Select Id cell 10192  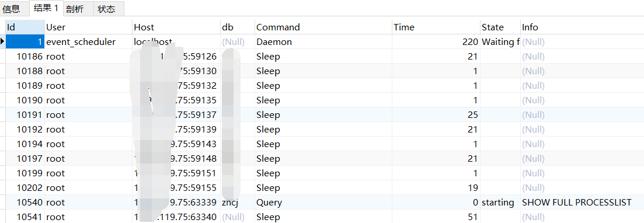25,130
